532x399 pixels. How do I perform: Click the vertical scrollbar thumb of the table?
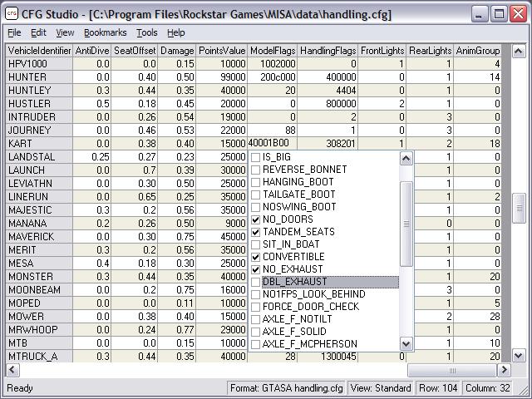(519, 208)
